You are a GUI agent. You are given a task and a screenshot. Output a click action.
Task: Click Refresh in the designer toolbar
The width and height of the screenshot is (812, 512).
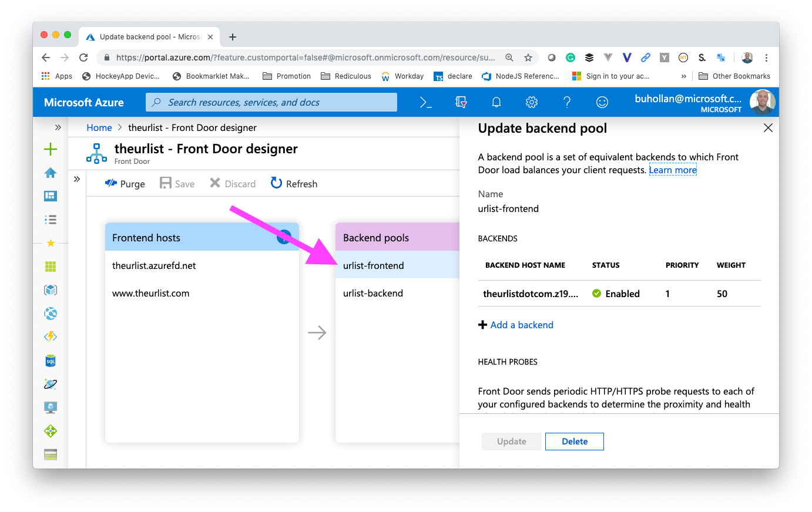tap(294, 184)
